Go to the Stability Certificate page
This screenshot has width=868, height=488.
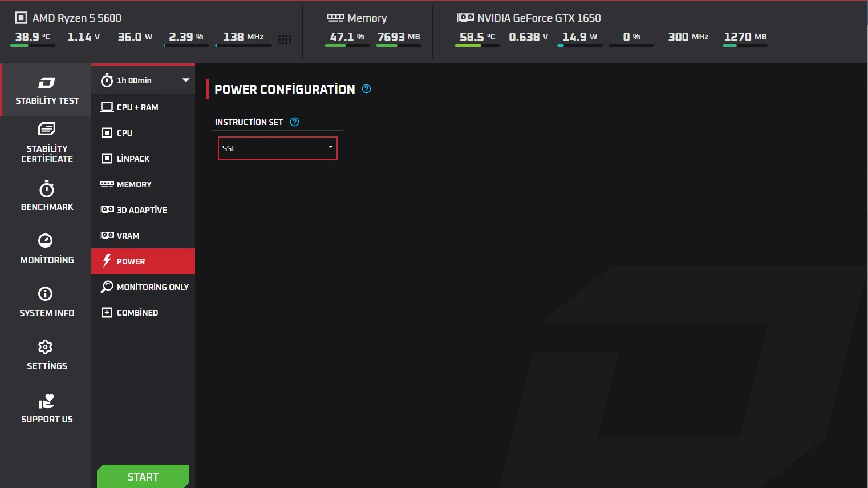click(47, 143)
